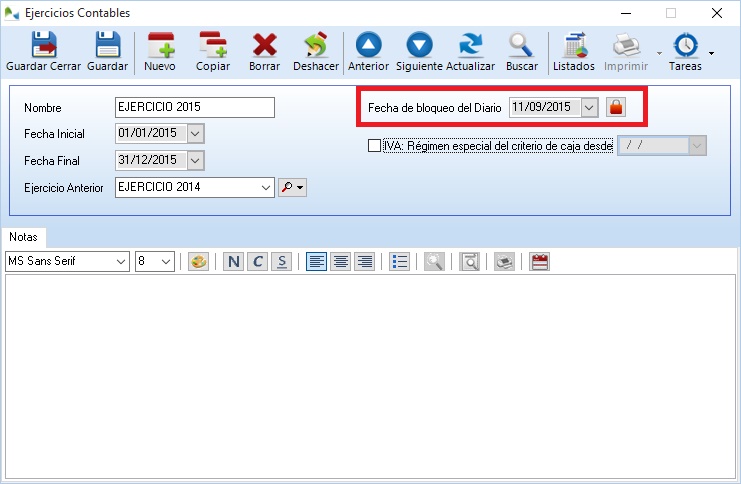Open the font color palette icon
The height and width of the screenshot is (484, 741).
198,261
